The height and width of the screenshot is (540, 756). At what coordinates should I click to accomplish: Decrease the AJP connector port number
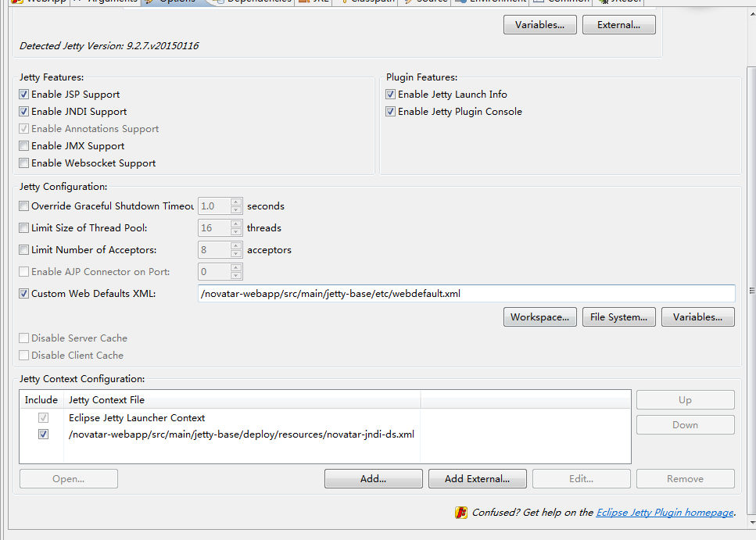click(x=236, y=275)
